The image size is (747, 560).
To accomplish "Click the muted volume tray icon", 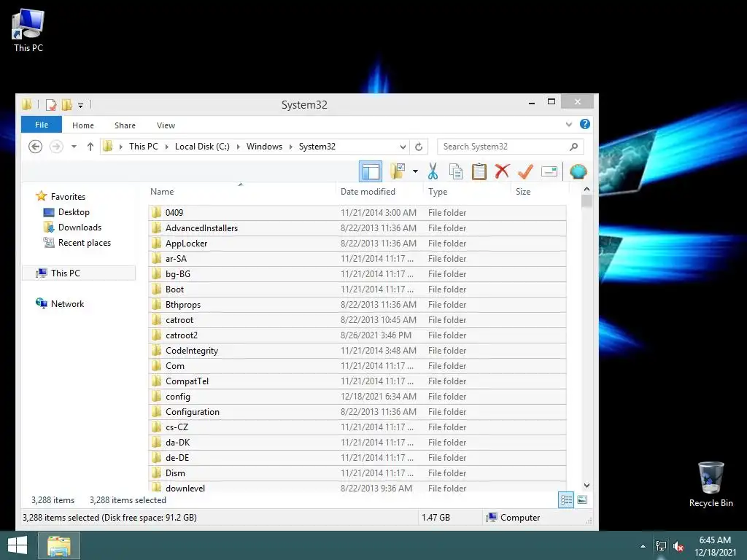I will (678, 546).
